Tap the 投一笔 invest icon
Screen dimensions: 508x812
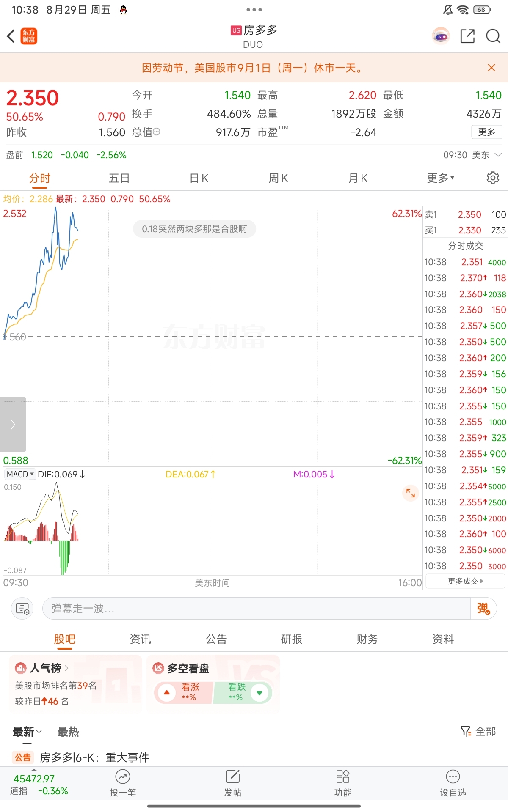(x=123, y=784)
